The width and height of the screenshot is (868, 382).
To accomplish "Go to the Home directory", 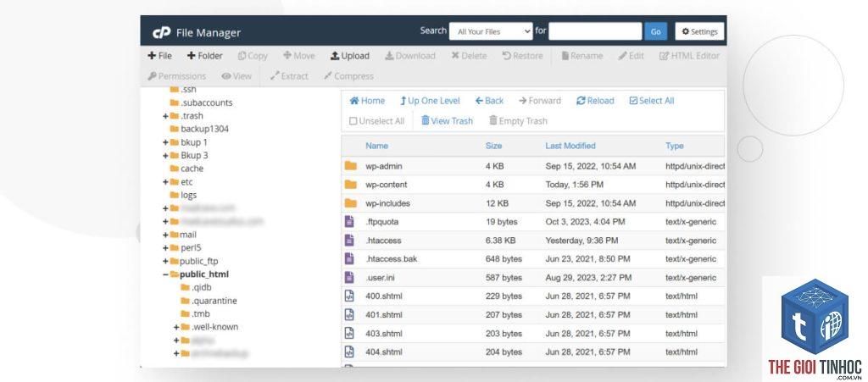I will click(367, 101).
